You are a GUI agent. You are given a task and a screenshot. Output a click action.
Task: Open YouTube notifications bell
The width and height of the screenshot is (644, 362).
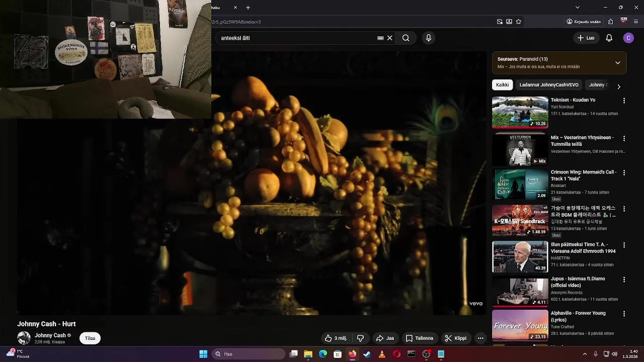point(609,38)
